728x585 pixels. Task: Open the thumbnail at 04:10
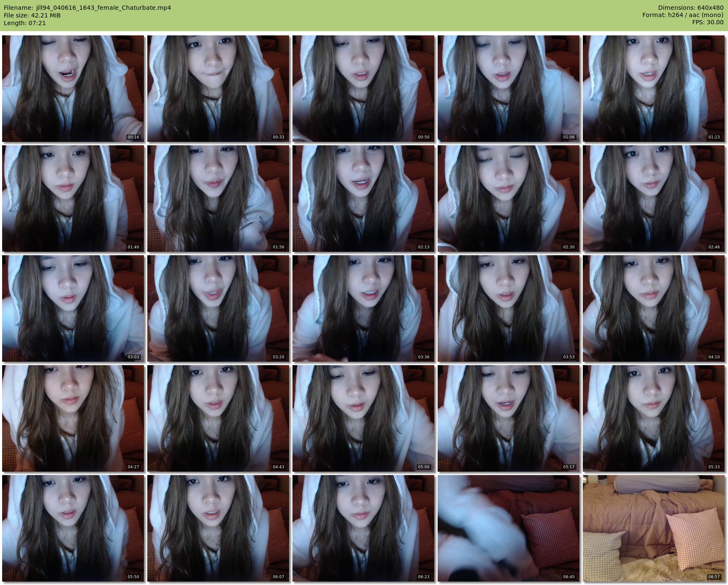pos(653,308)
